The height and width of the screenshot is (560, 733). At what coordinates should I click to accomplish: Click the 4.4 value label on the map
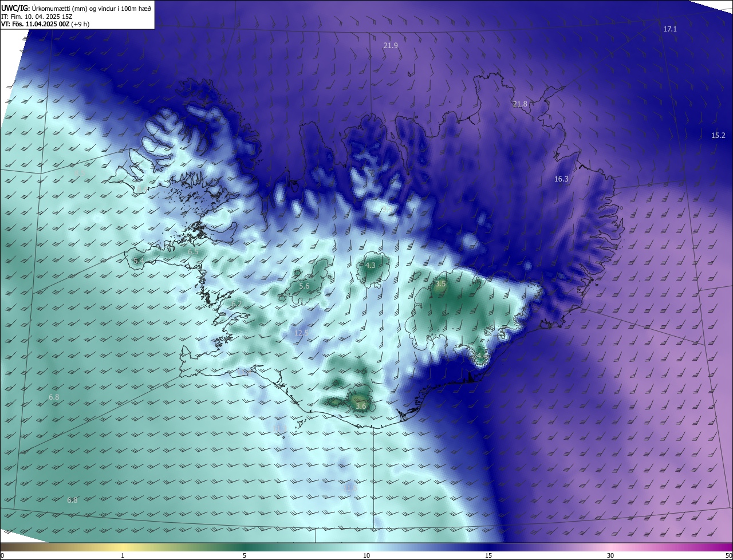(x=481, y=356)
